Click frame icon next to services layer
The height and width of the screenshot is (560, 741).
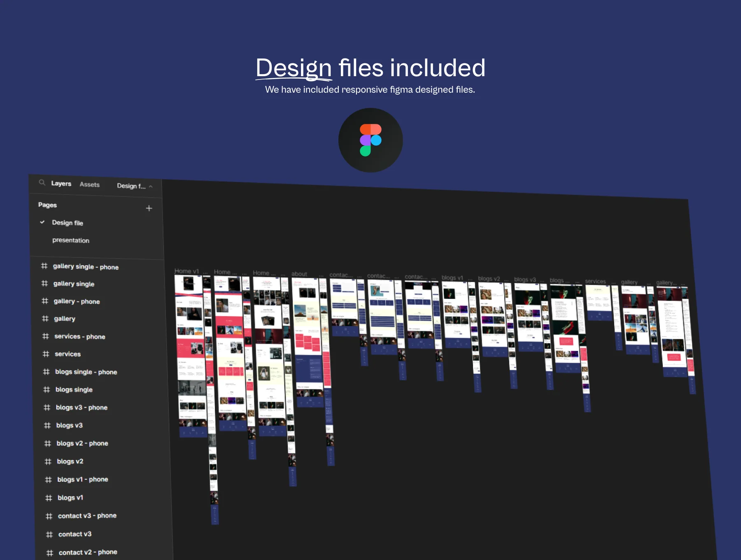coord(46,354)
